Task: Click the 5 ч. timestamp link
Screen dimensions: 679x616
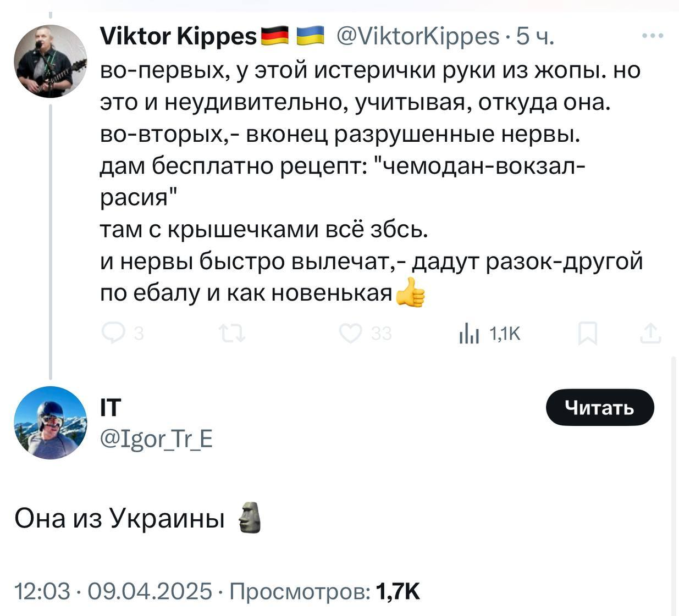Action: tap(535, 36)
